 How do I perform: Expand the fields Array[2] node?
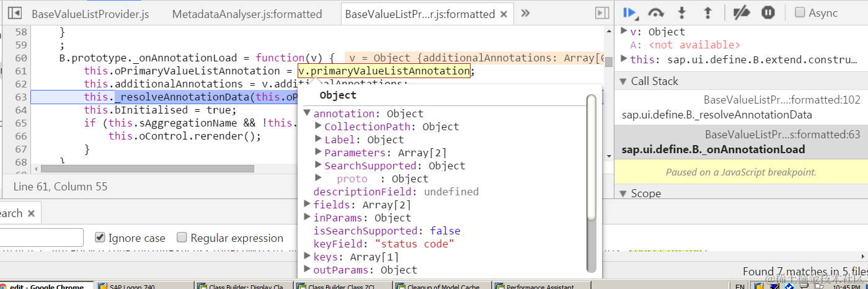307,205
